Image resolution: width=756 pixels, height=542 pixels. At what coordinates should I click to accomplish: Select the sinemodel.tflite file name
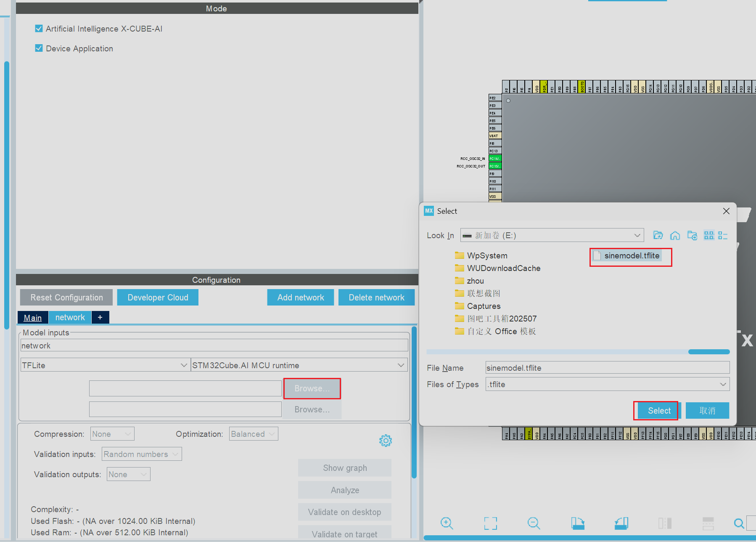click(632, 255)
